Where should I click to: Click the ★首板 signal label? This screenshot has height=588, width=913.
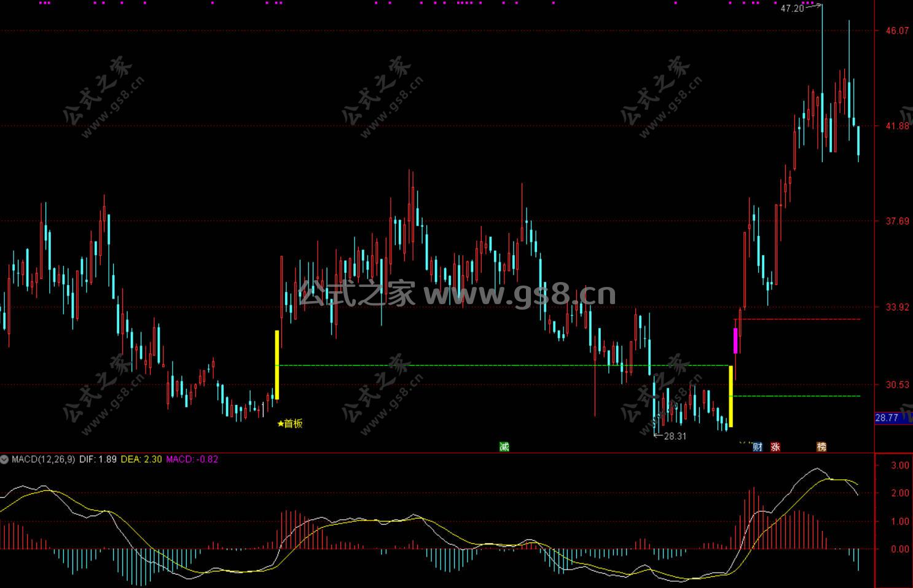(290, 423)
